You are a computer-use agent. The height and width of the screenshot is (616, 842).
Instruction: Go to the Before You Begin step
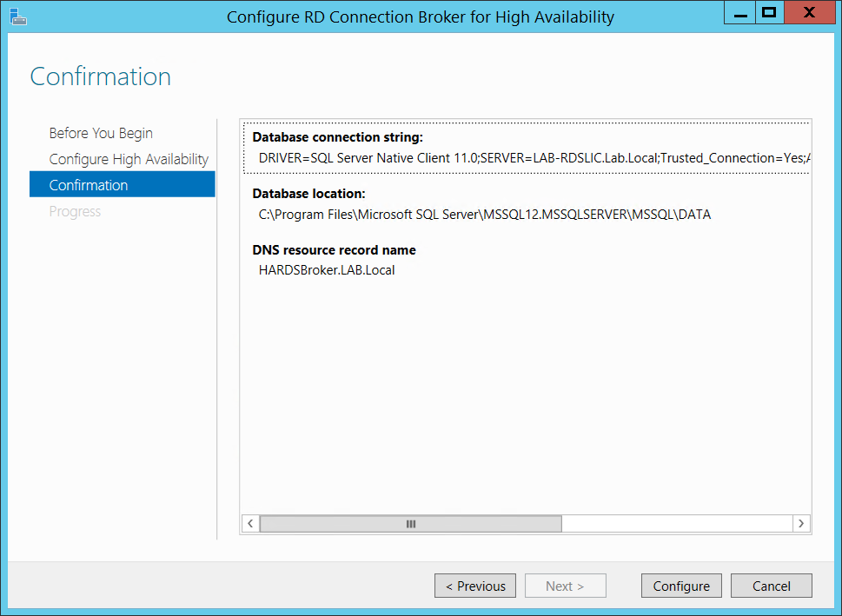(101, 133)
